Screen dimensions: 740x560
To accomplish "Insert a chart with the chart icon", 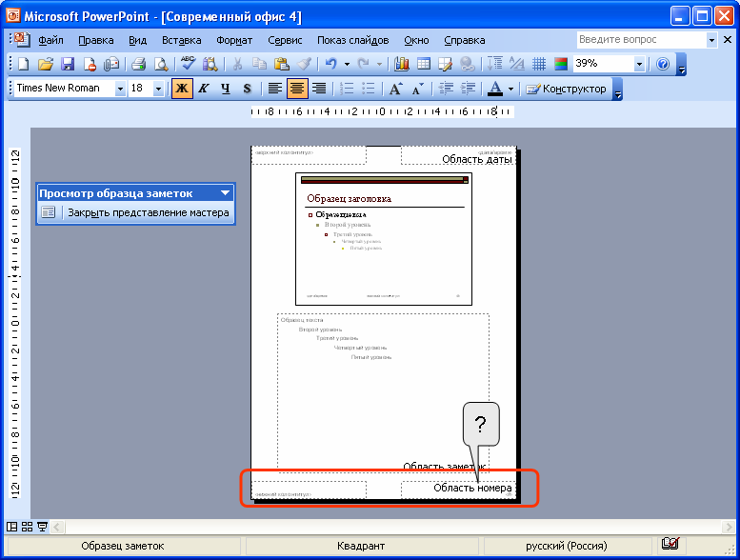I will [x=402, y=64].
